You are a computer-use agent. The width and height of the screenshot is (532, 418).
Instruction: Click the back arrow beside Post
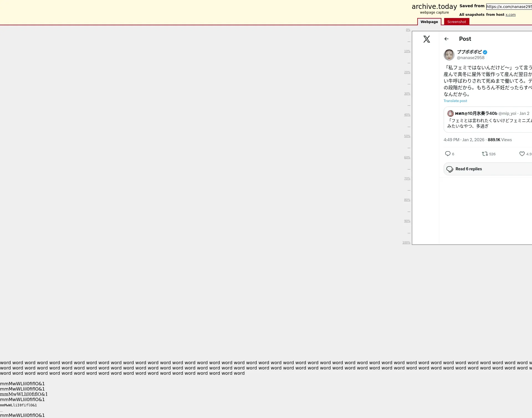coord(446,39)
